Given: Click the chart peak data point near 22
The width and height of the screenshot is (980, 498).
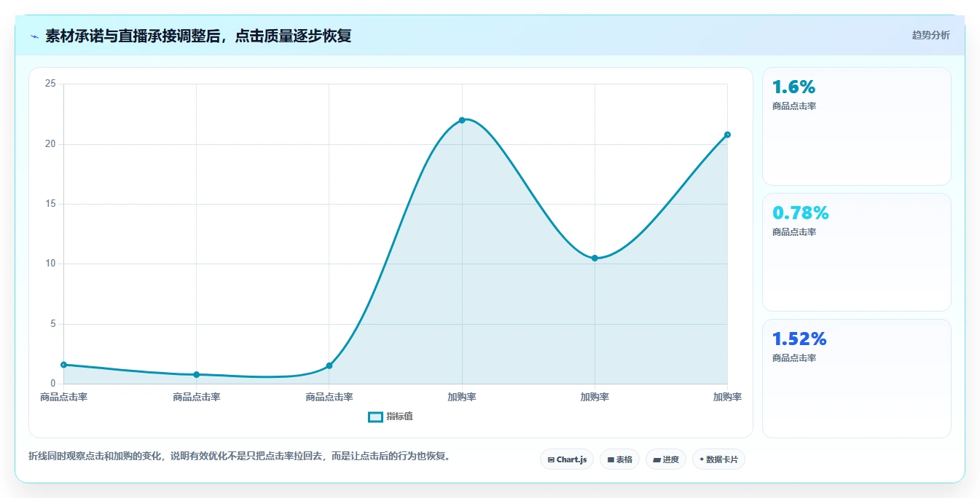Looking at the screenshot, I should (462, 120).
